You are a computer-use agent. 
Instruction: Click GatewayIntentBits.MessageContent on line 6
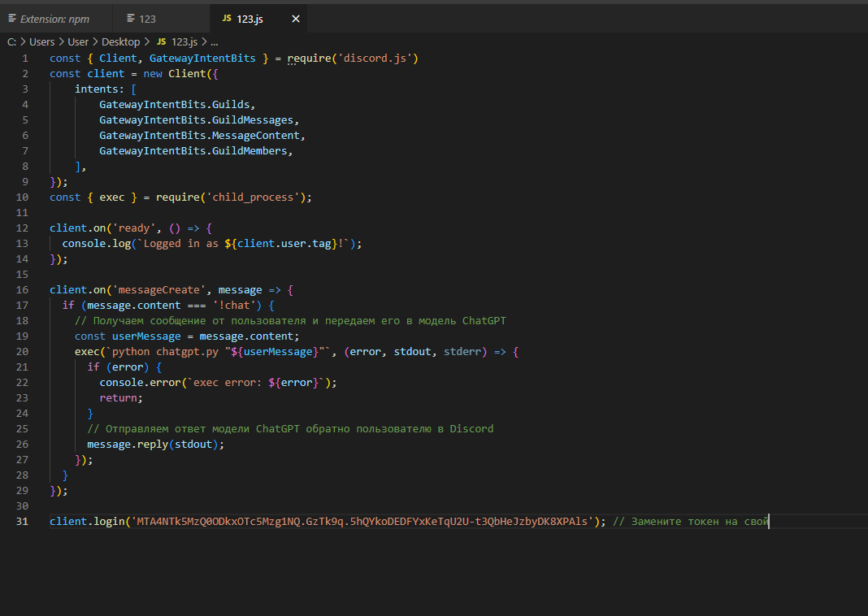[199, 136]
